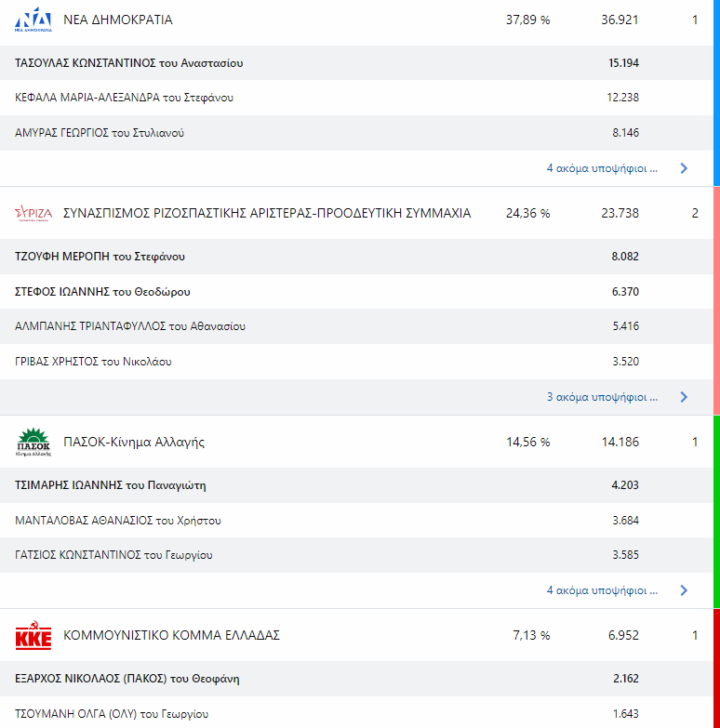Click the 14.186 party vote total
Screen dimensions: 720x728
click(x=620, y=442)
